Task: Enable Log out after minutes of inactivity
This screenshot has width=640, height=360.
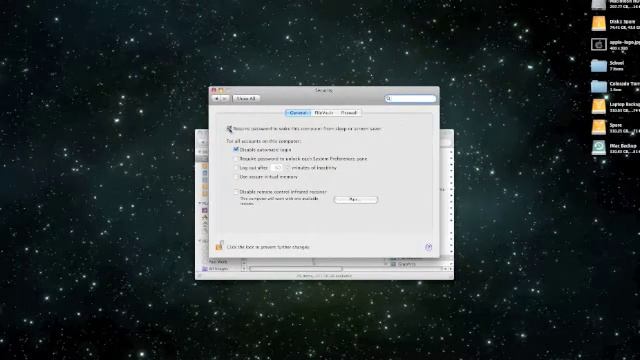Action: pyautogui.click(x=236, y=167)
